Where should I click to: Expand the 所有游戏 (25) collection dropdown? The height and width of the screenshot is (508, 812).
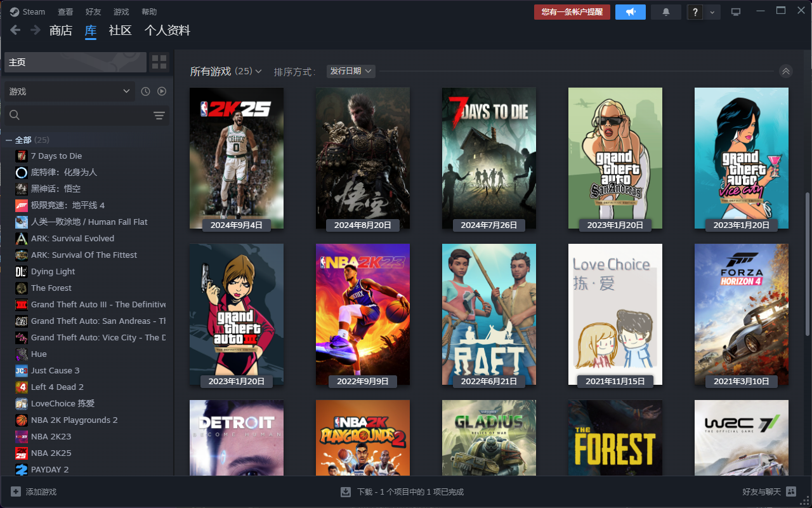(226, 71)
